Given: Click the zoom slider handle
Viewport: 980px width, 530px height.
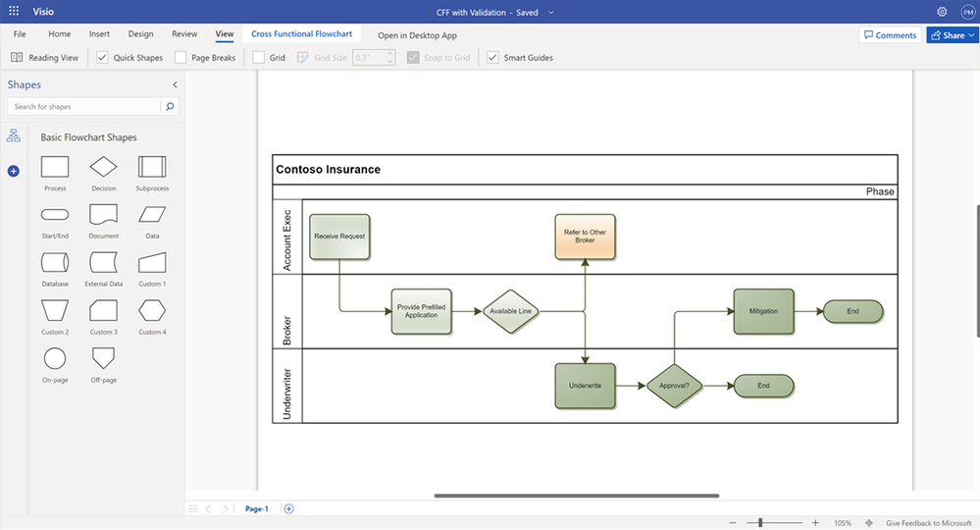Looking at the screenshot, I should click(x=760, y=522).
